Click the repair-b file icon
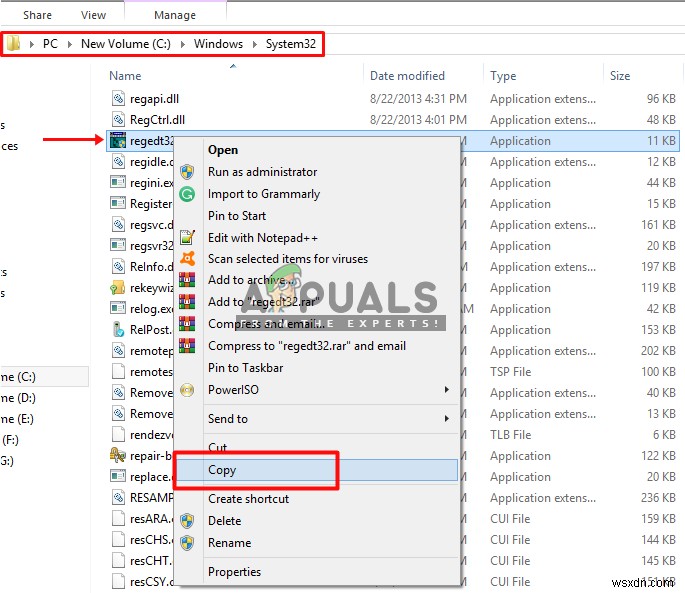 point(118,455)
